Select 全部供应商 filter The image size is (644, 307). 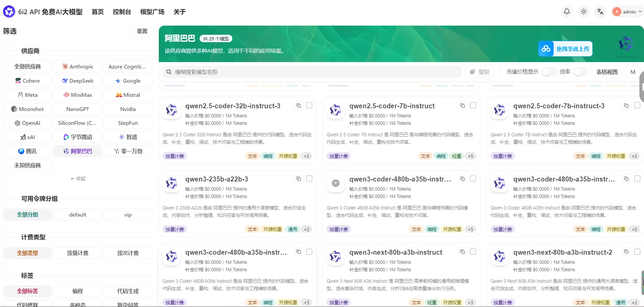pyautogui.click(x=27, y=66)
